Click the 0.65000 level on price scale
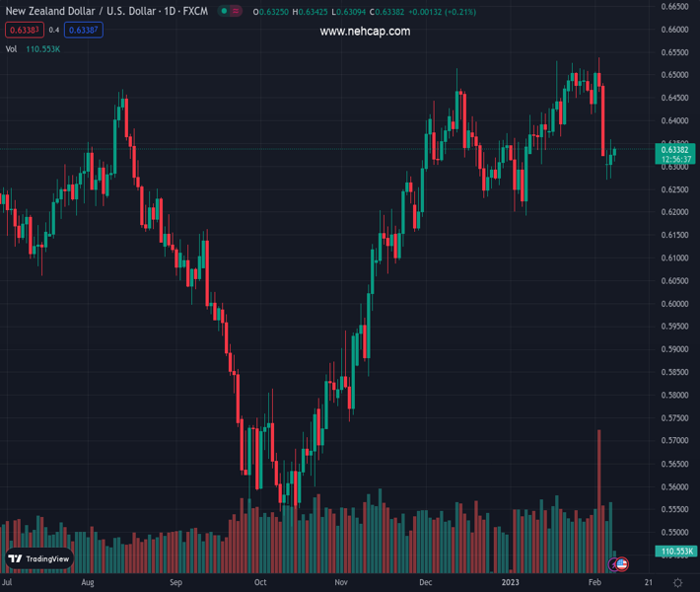The height and width of the screenshot is (592, 700). coord(674,75)
